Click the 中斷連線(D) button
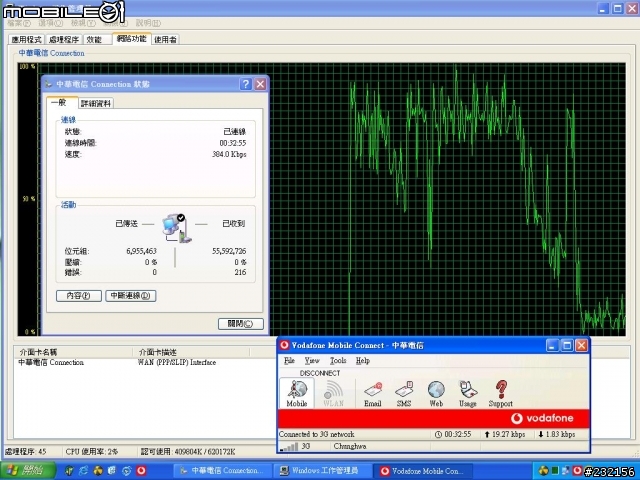Image resolution: width=640 pixels, height=480 pixels. pyautogui.click(x=131, y=296)
